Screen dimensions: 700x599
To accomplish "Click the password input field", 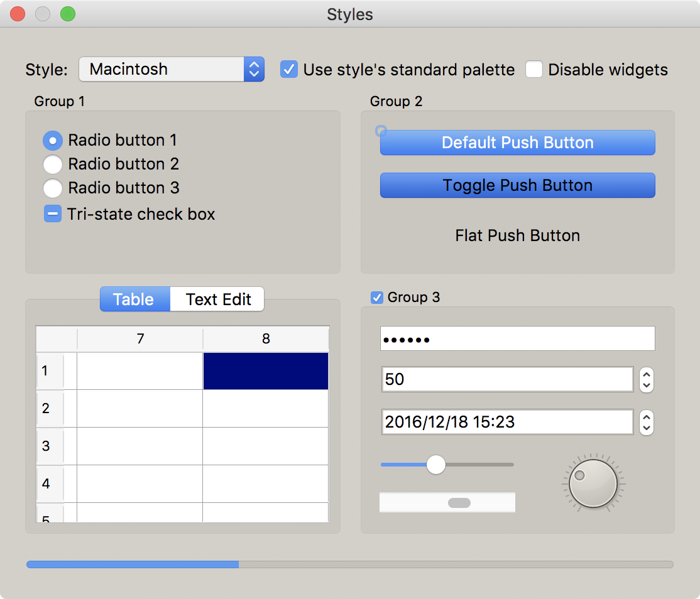I will pos(517,339).
